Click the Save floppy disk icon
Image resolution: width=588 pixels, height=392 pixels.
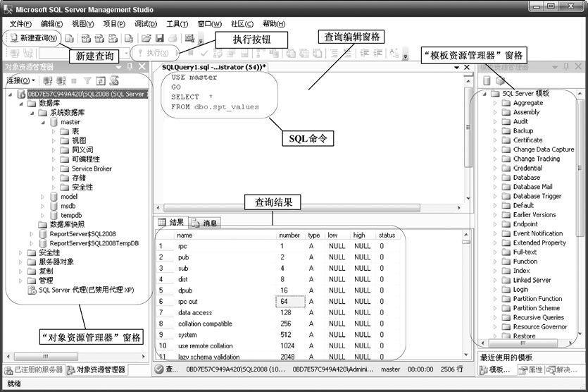click(159, 38)
